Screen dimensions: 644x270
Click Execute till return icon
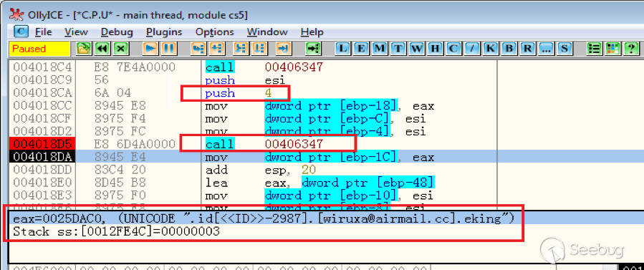[282, 49]
